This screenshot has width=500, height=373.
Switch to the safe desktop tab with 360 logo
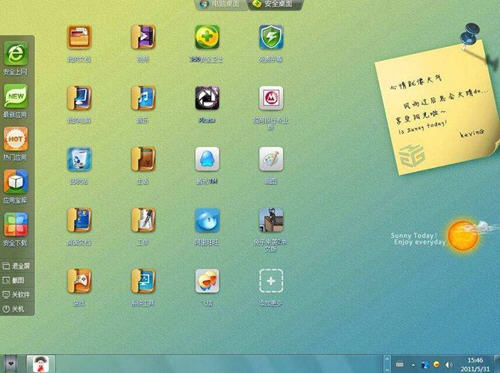[275, 4]
